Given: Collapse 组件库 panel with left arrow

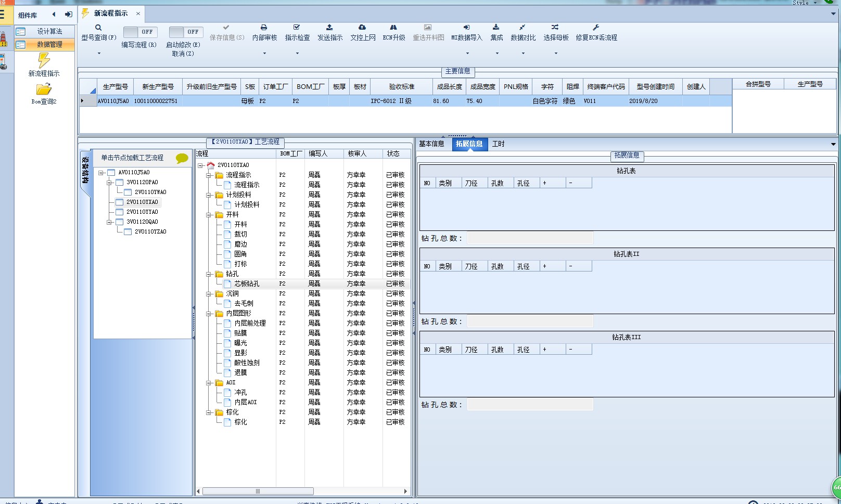Looking at the screenshot, I should 54,15.
